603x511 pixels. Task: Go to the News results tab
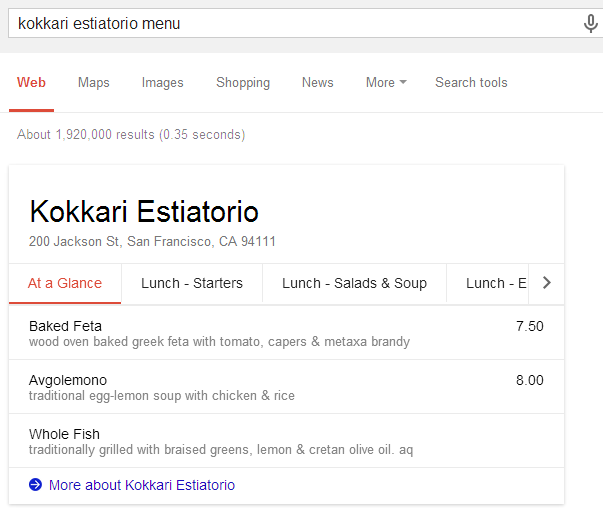(x=317, y=82)
